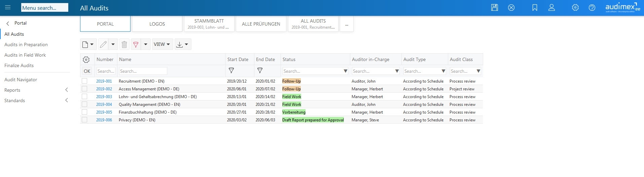Open the user profile icon

(551, 7)
